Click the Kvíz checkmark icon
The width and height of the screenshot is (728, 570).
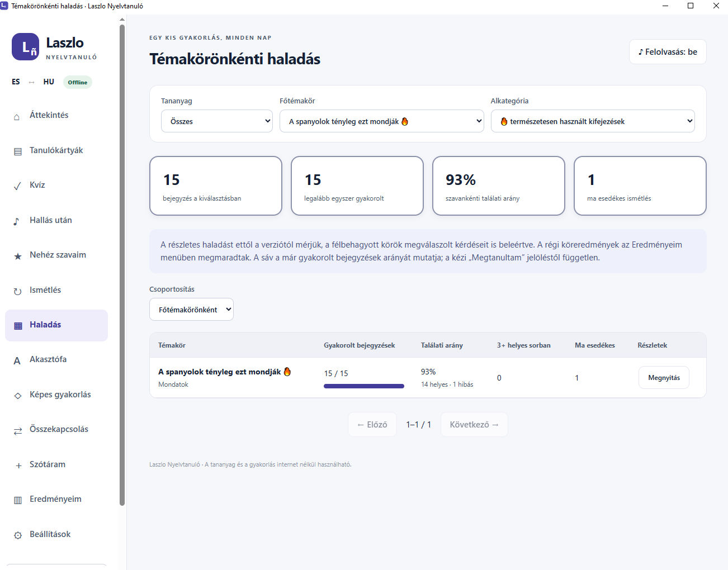tap(17, 186)
